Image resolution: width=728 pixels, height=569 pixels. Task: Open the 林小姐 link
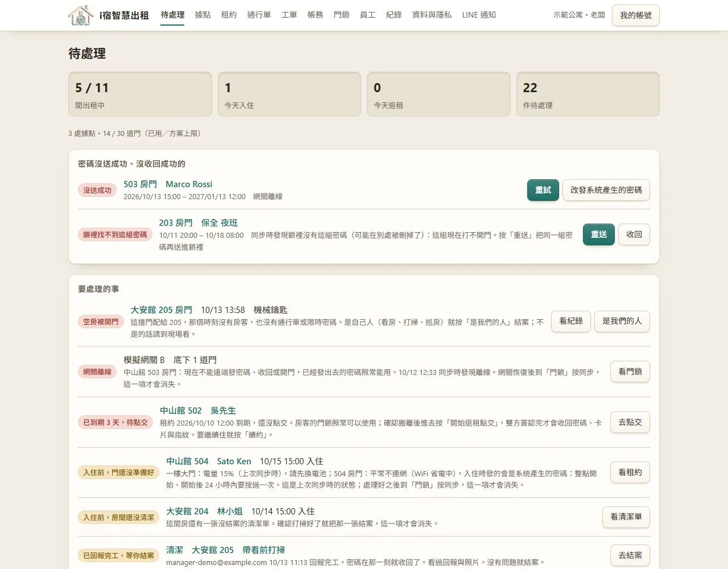click(x=230, y=512)
